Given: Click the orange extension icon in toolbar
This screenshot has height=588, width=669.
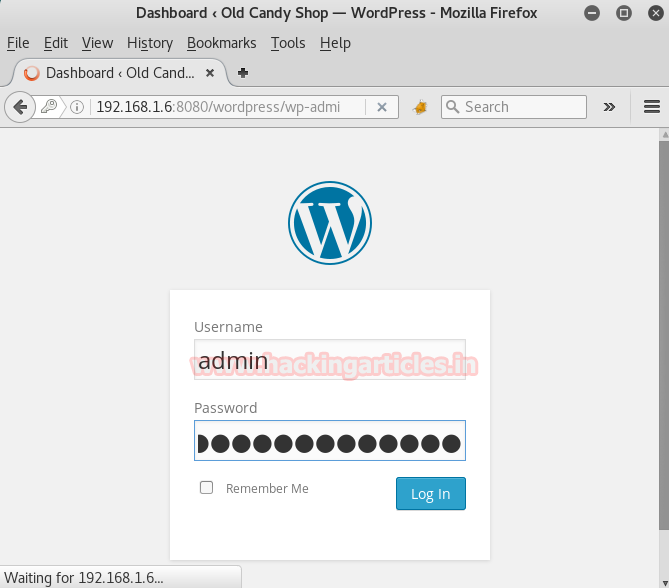Looking at the screenshot, I should tap(420, 107).
